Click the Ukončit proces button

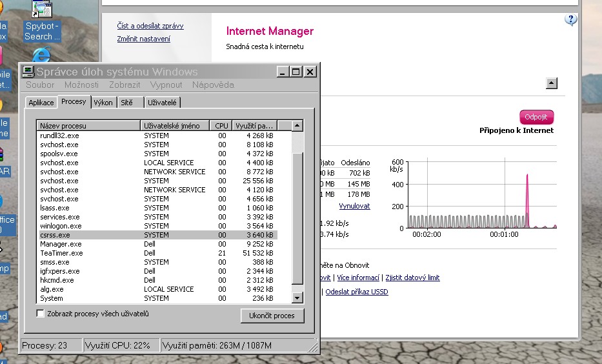tap(272, 316)
